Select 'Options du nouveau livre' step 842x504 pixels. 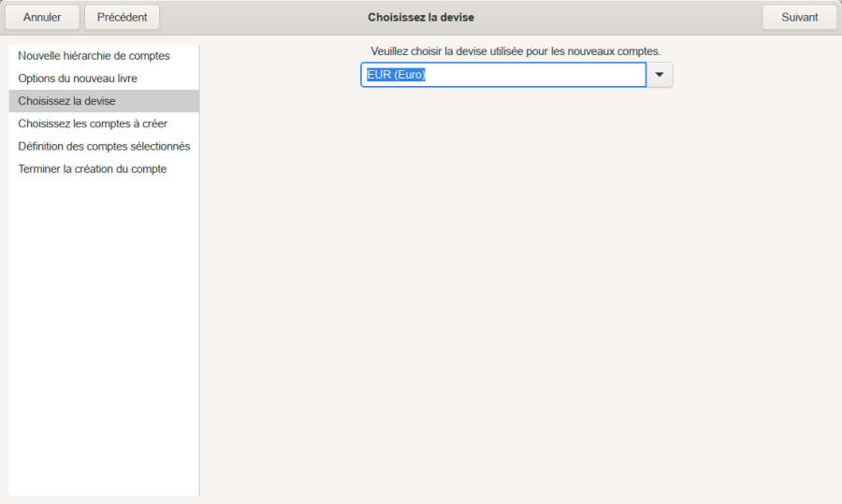tap(78, 79)
